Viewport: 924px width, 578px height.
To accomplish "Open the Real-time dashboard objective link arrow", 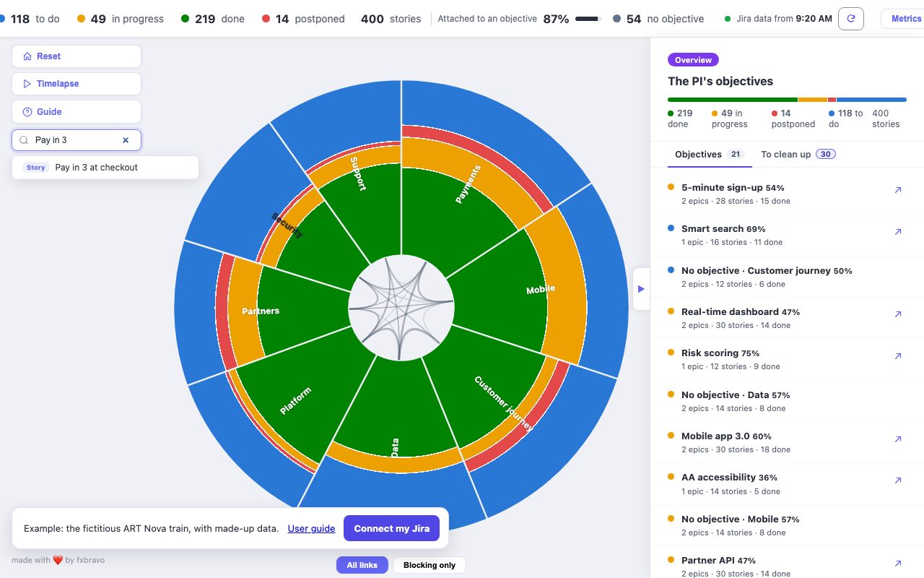I will pyautogui.click(x=898, y=314).
